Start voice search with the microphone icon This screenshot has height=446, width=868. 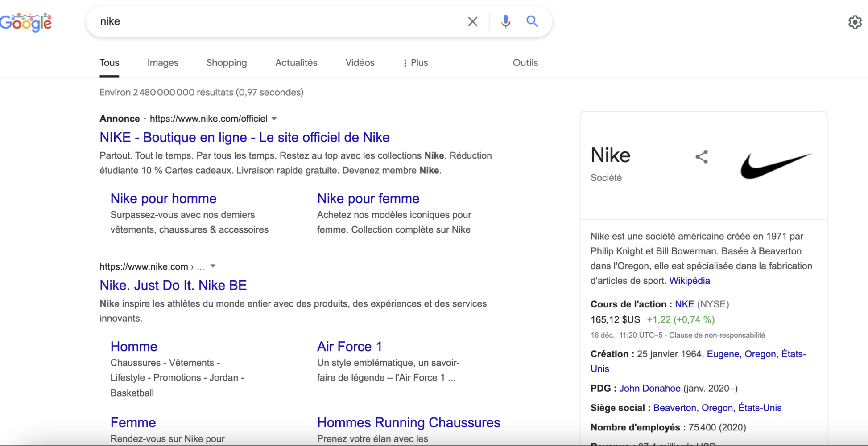pyautogui.click(x=505, y=21)
